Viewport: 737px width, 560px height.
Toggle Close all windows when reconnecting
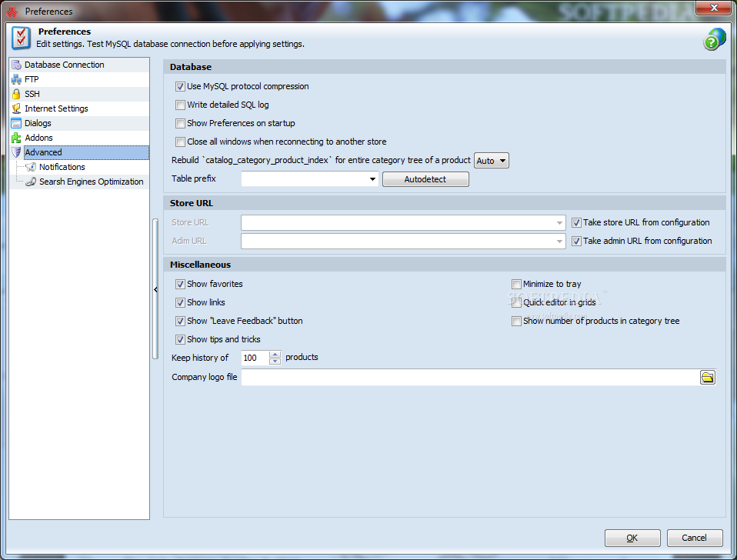click(180, 142)
